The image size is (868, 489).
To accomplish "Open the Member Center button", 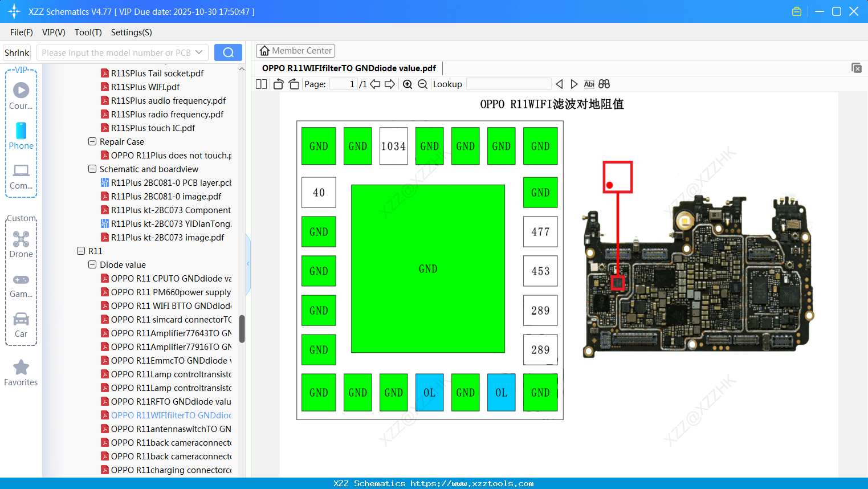I will 295,51.
